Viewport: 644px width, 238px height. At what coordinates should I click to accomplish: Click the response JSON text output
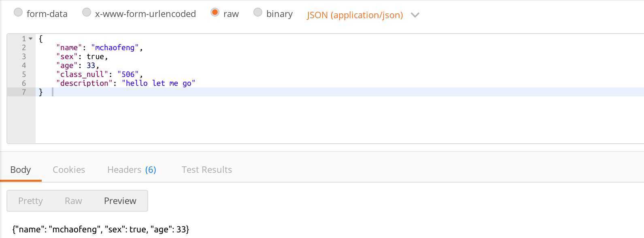coord(101,229)
